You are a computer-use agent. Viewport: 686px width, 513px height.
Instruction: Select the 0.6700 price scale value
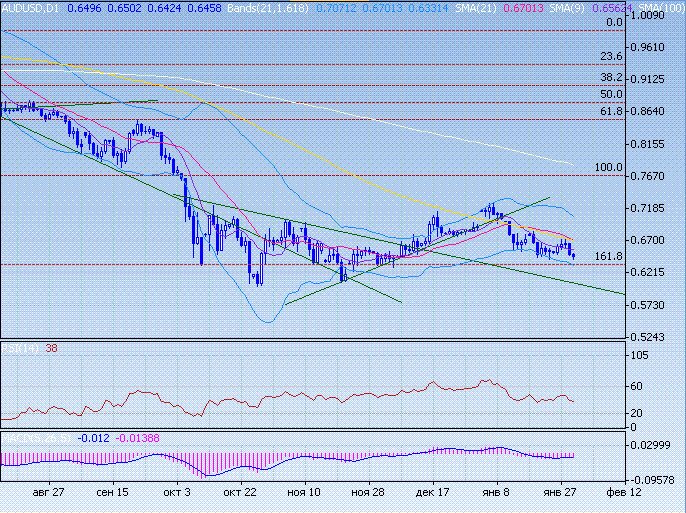[651, 240]
